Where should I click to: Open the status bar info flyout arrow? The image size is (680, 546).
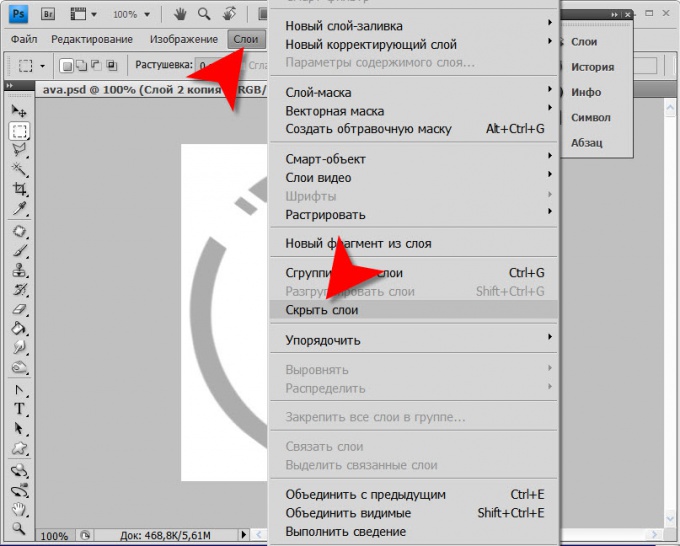click(243, 534)
